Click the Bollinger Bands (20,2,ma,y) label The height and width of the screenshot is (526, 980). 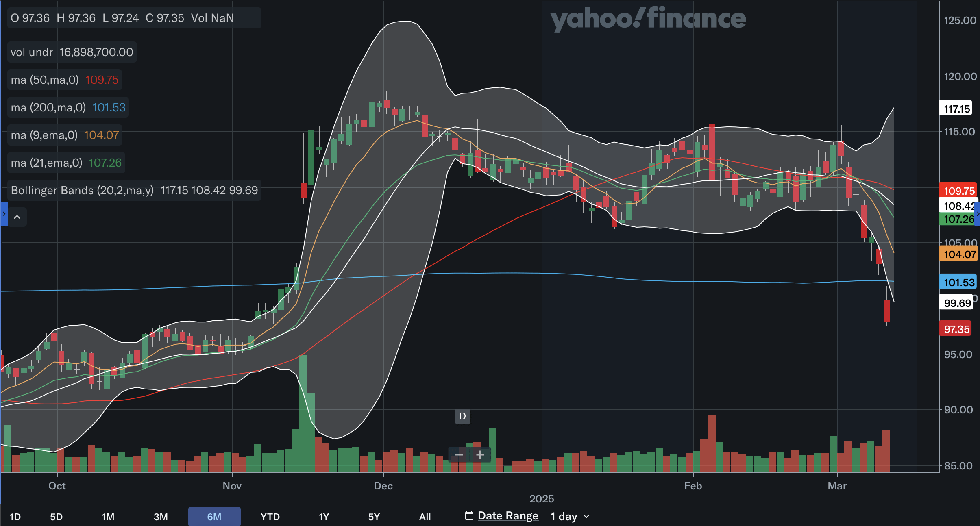coord(134,190)
